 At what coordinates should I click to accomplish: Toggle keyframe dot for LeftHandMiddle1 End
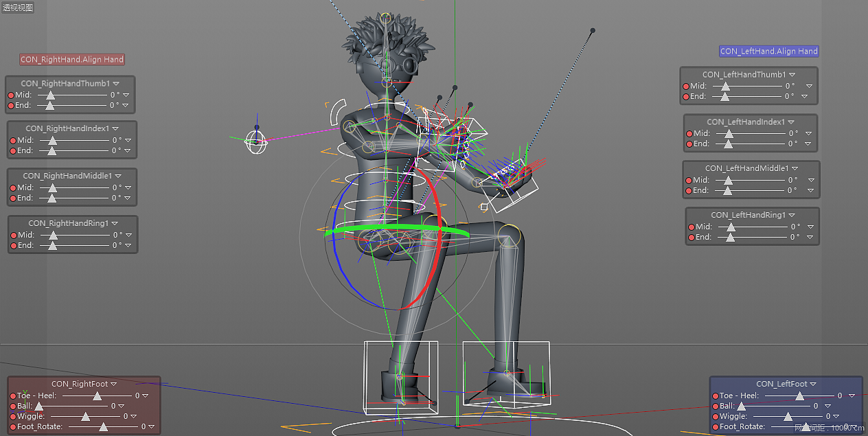689,190
